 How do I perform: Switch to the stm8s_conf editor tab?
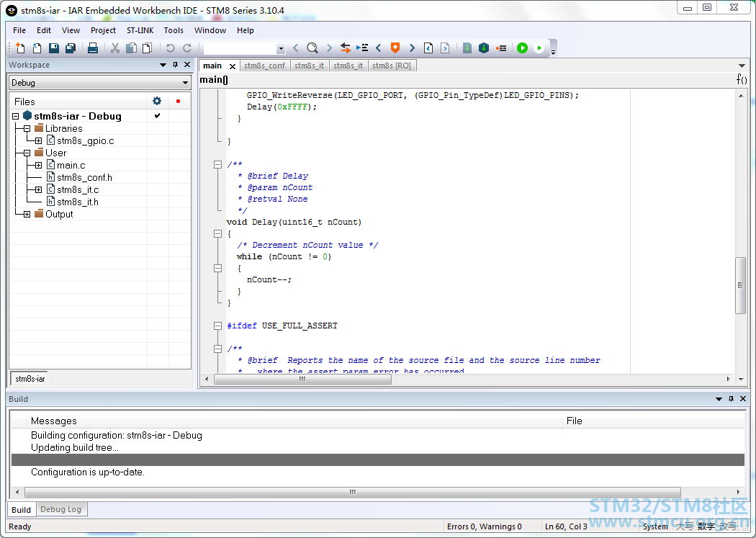coord(264,66)
